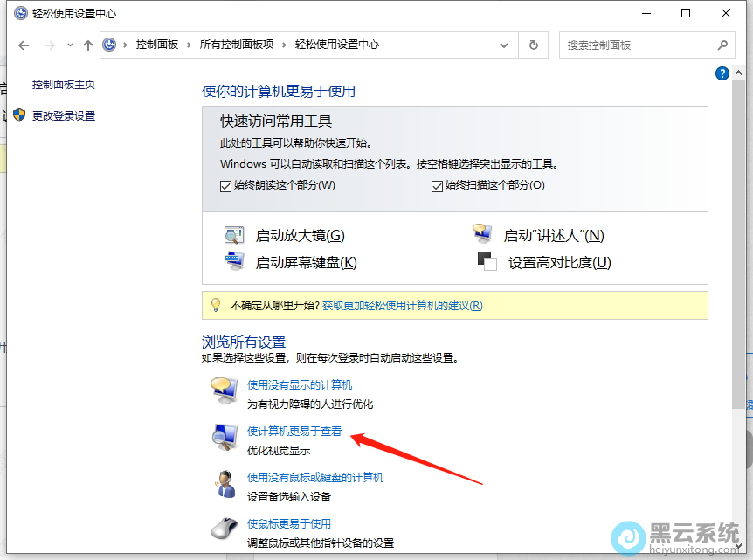Open the 使用没有鼠标或键盘的计算机 link
Screen dimensions: 753x560
coord(315,477)
